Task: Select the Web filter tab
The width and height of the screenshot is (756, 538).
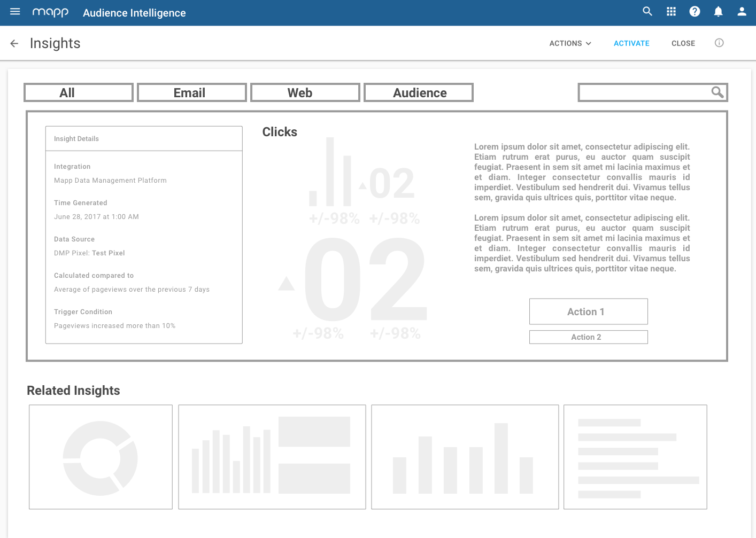Action: pos(305,92)
